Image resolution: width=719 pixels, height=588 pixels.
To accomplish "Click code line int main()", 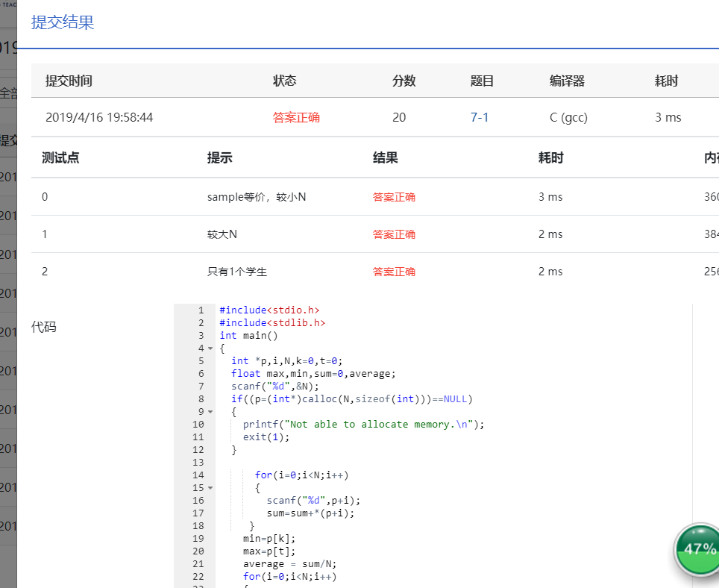I will tap(248, 336).
